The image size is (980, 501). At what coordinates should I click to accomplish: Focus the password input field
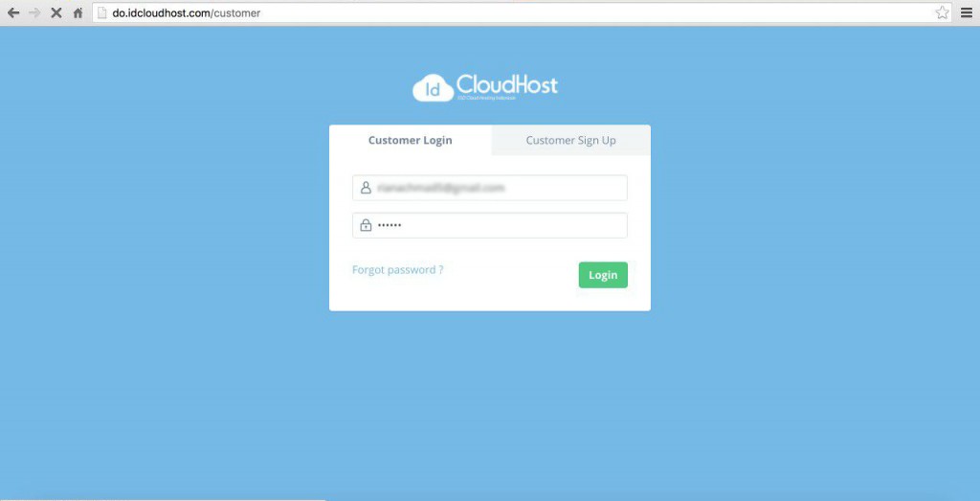(x=490, y=225)
